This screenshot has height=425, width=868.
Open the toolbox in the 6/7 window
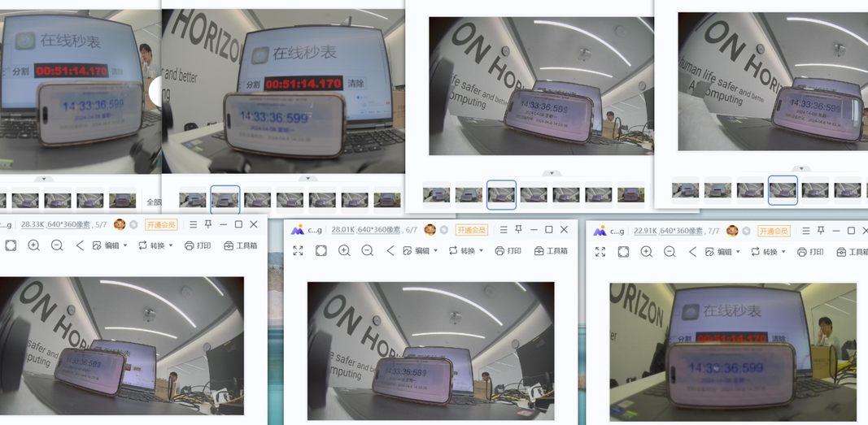551,251
